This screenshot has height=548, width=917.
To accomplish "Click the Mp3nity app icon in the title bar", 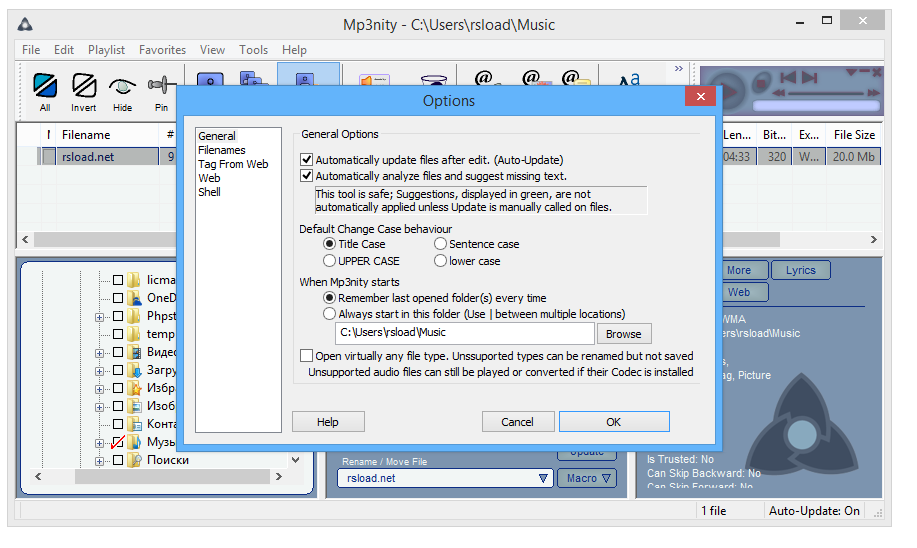I will pos(25,25).
